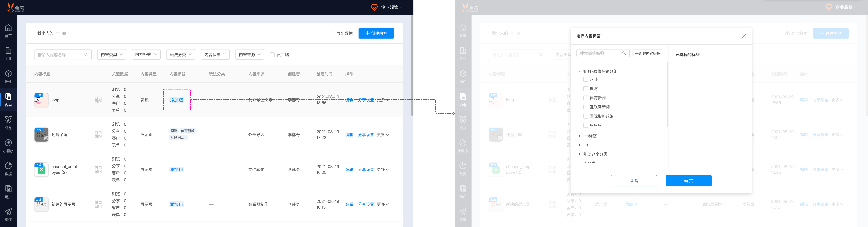Click search icon in tag search field
This screenshot has height=227, width=868.
pyautogui.click(x=624, y=53)
